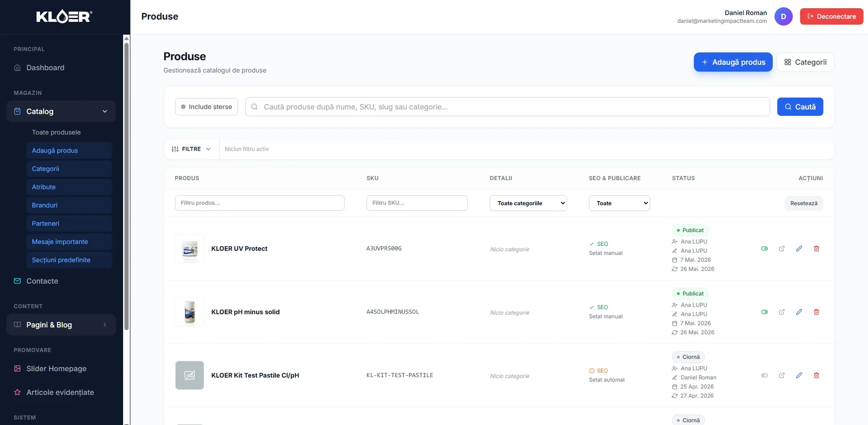868x425 pixels.
Task: Collapse the Catalog menu chevron
Action: tap(105, 111)
